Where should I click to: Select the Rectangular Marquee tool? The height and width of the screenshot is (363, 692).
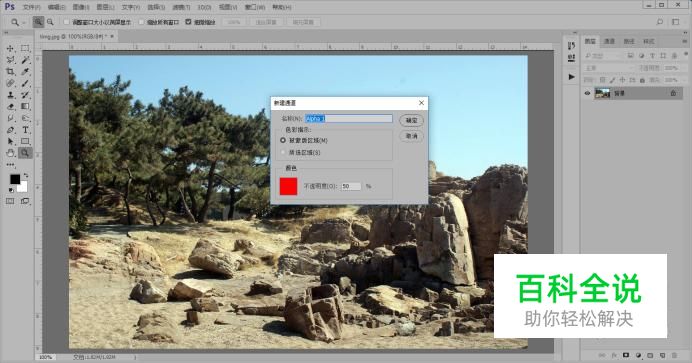[25, 48]
